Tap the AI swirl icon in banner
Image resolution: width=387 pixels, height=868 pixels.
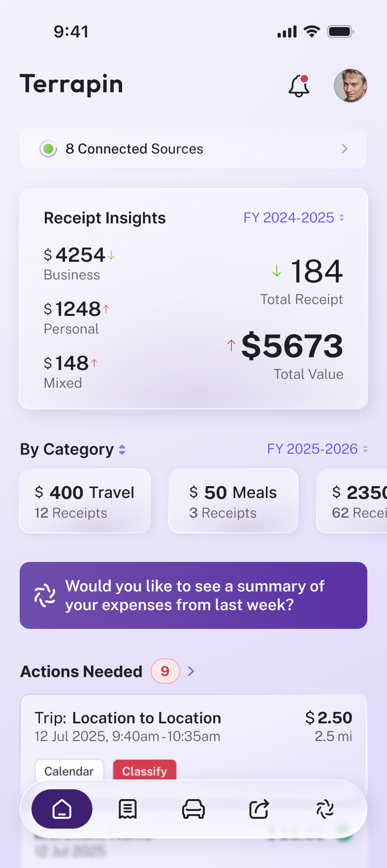pyautogui.click(x=45, y=595)
